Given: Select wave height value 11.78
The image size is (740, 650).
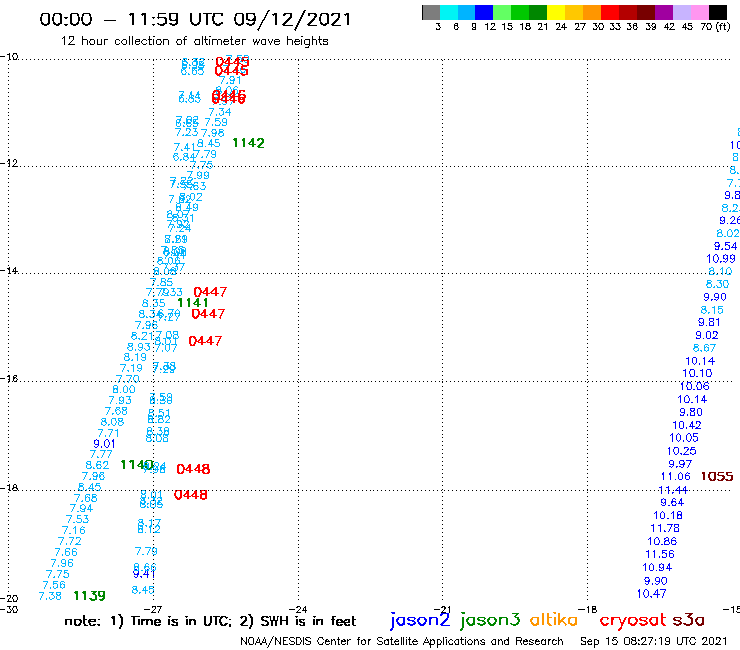Looking at the screenshot, I should (664, 528).
